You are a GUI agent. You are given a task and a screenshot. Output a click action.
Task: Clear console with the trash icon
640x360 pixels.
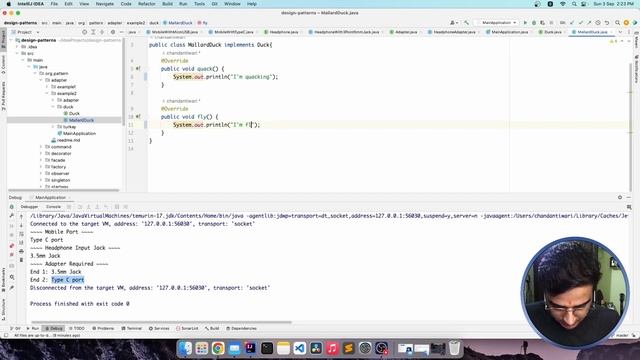point(21,260)
